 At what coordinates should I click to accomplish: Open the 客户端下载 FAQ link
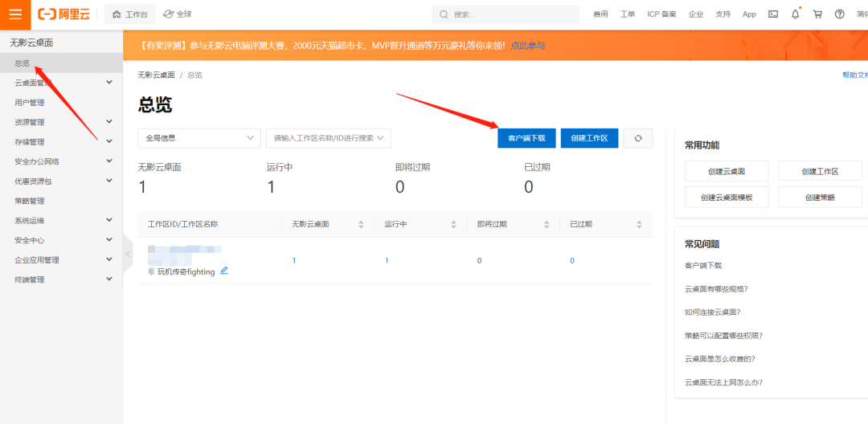pyautogui.click(x=703, y=265)
